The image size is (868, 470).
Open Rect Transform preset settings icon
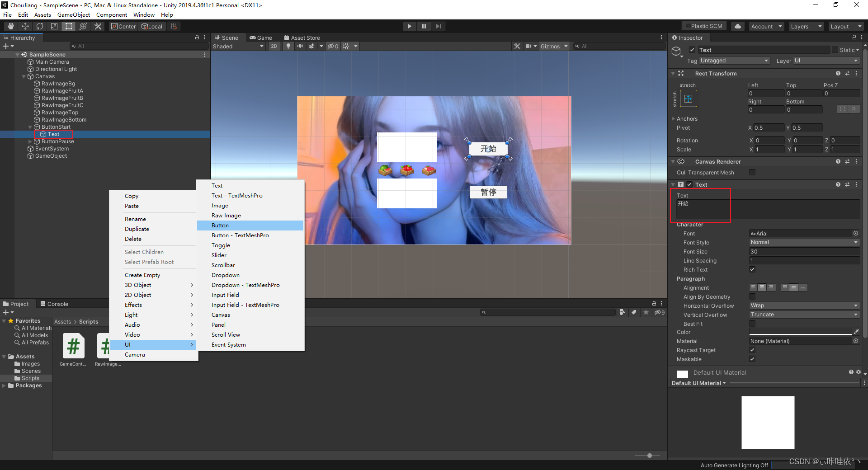pyautogui.click(x=847, y=73)
